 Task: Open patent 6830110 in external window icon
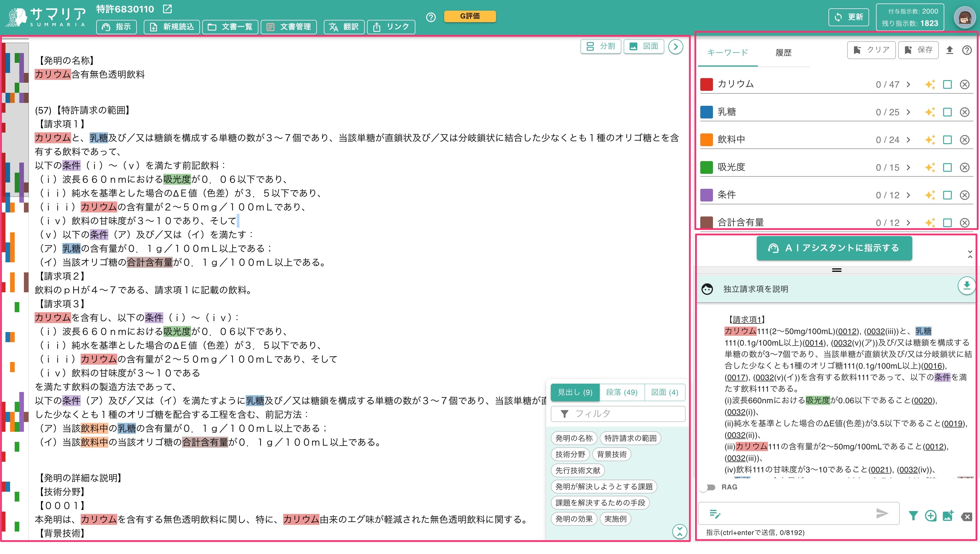pos(167,9)
